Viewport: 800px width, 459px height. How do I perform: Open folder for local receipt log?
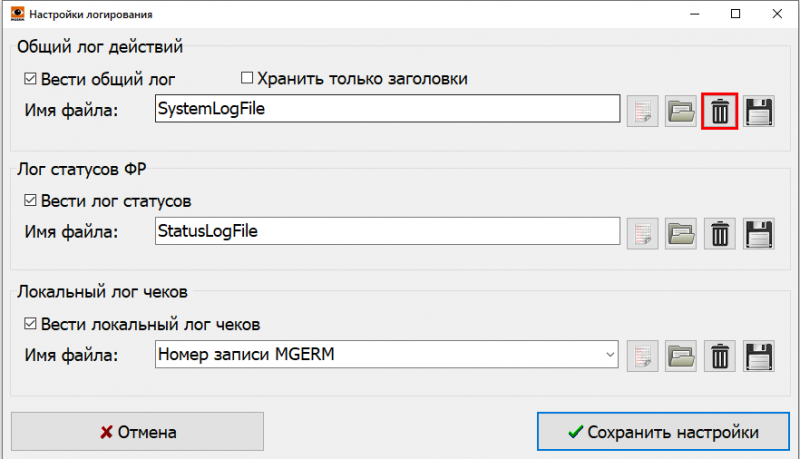tap(681, 356)
